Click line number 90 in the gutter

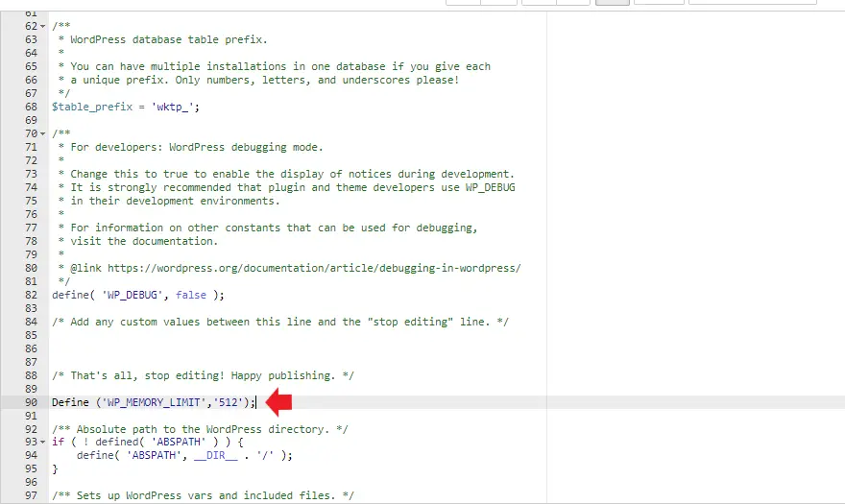31,402
